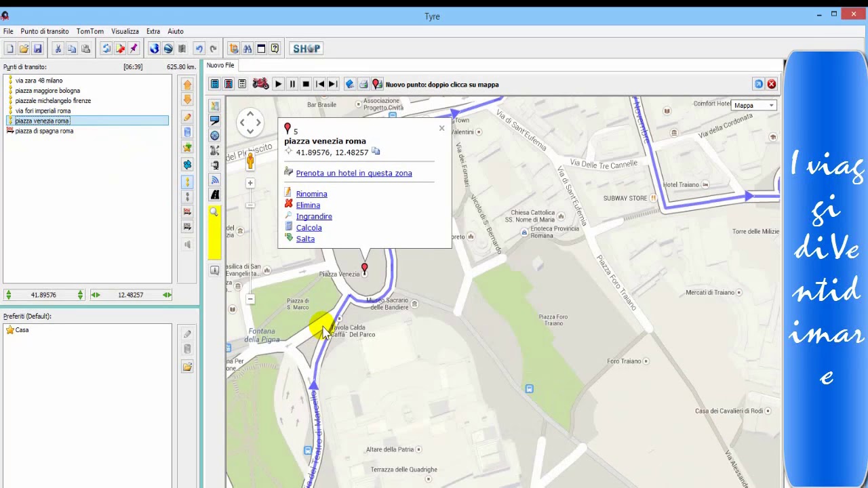
Task: Click the Elimina link
Action: [x=308, y=205]
